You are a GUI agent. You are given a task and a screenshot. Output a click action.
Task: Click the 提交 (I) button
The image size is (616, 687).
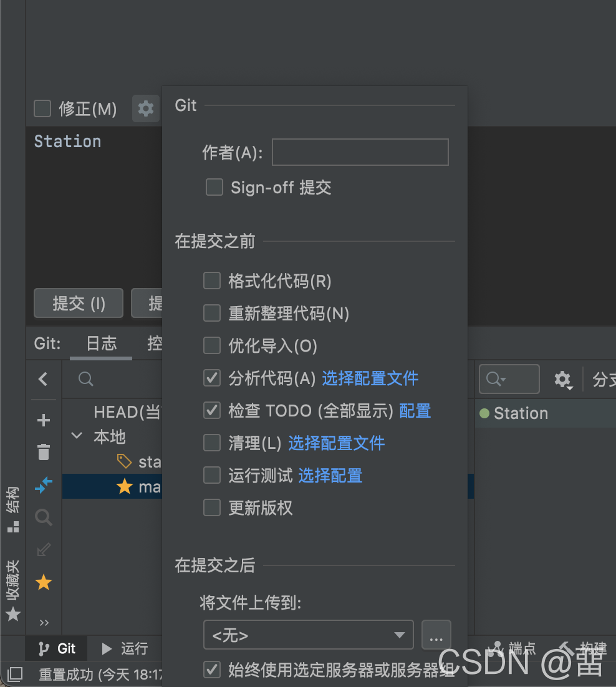78,303
